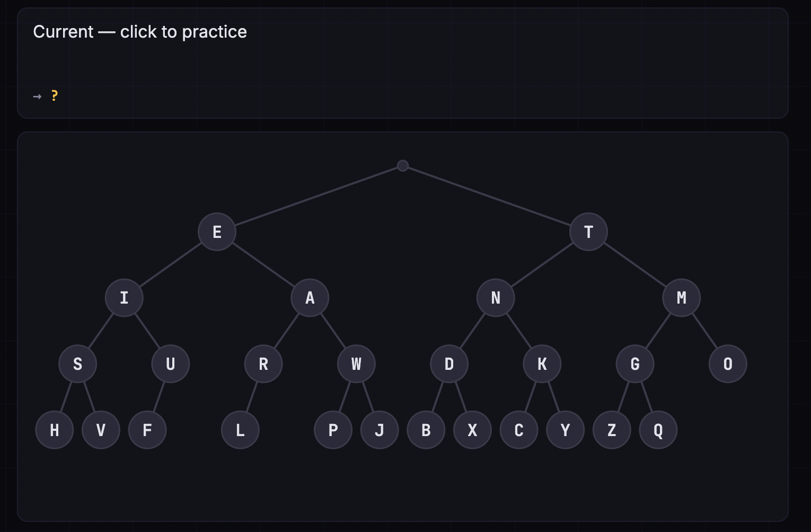Viewport: 811px width, 532px height.
Task: Select the N node
Action: point(496,298)
